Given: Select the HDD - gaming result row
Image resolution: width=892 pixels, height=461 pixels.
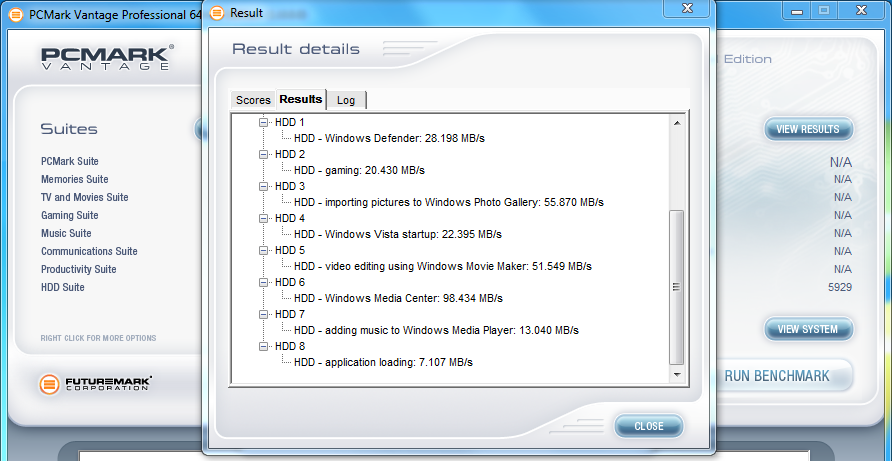Looking at the screenshot, I should [x=359, y=170].
